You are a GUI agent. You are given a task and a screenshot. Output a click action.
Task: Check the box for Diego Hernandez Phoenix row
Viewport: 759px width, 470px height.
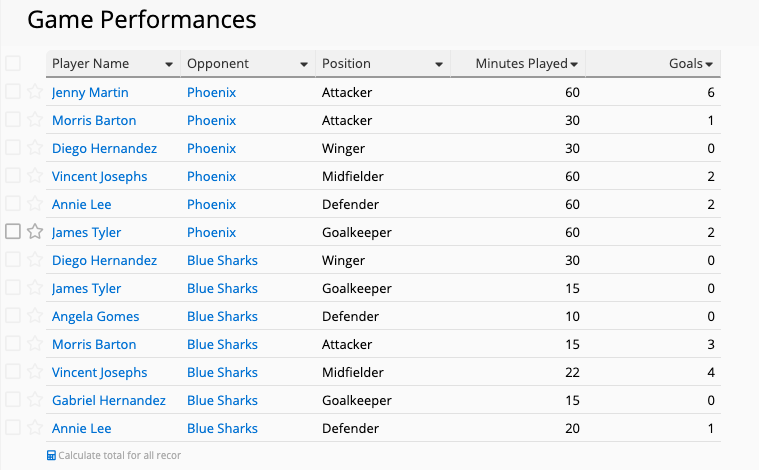click(x=13, y=148)
